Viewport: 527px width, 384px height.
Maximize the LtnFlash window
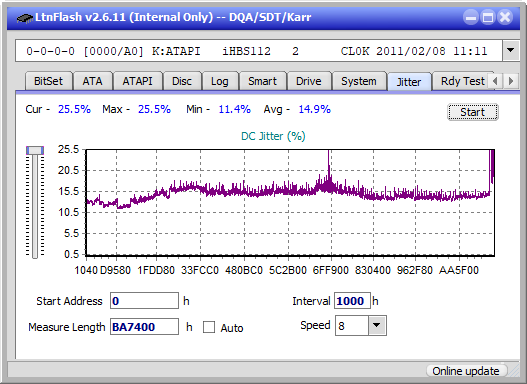[488, 17]
